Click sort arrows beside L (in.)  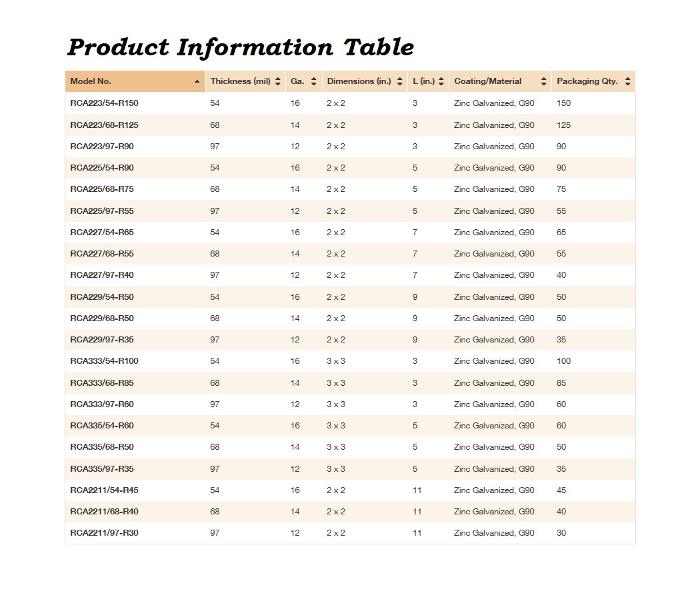(441, 81)
